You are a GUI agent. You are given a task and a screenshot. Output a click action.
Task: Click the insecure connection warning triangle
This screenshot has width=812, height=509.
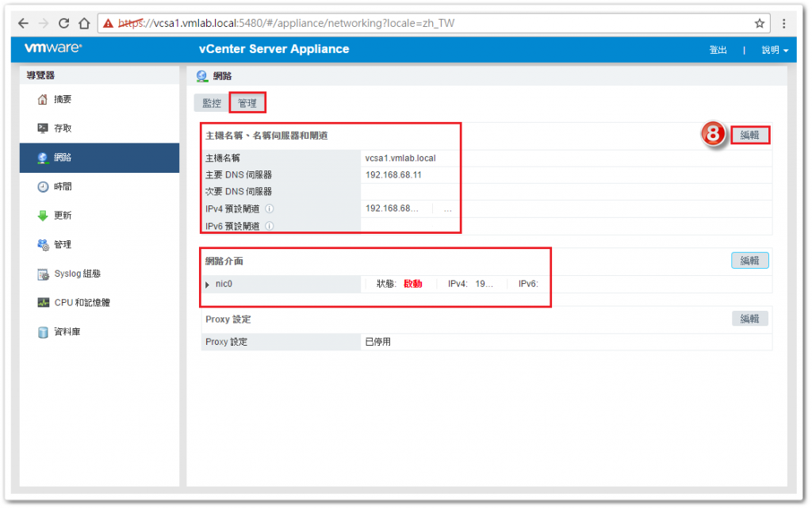coord(108,23)
